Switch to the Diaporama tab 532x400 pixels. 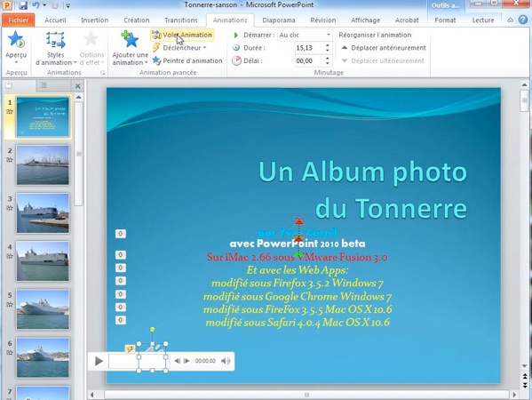279,20
